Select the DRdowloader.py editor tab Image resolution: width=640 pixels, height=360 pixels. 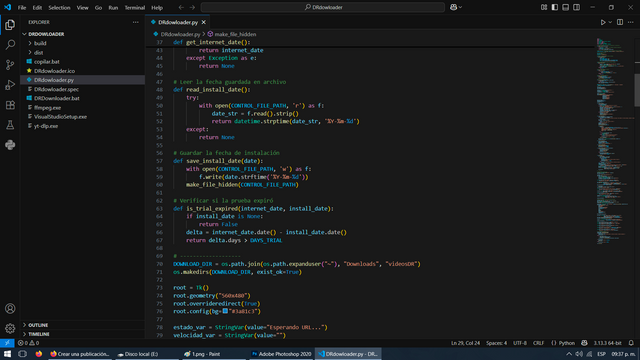[x=178, y=22]
